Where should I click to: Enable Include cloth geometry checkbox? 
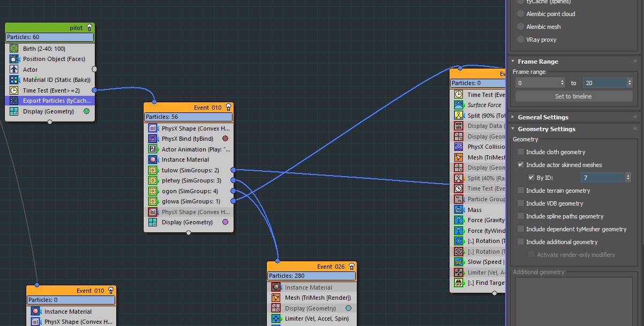[x=521, y=152]
